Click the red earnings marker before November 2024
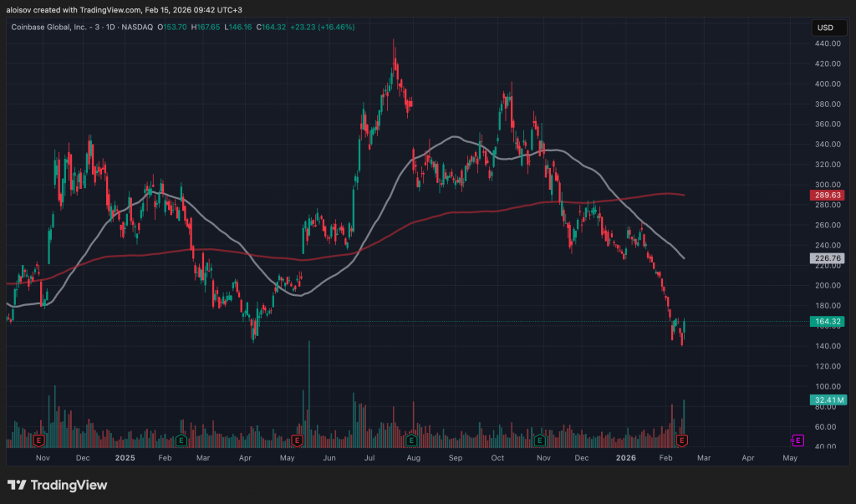Screen dimensions: 856x504 pos(38,440)
